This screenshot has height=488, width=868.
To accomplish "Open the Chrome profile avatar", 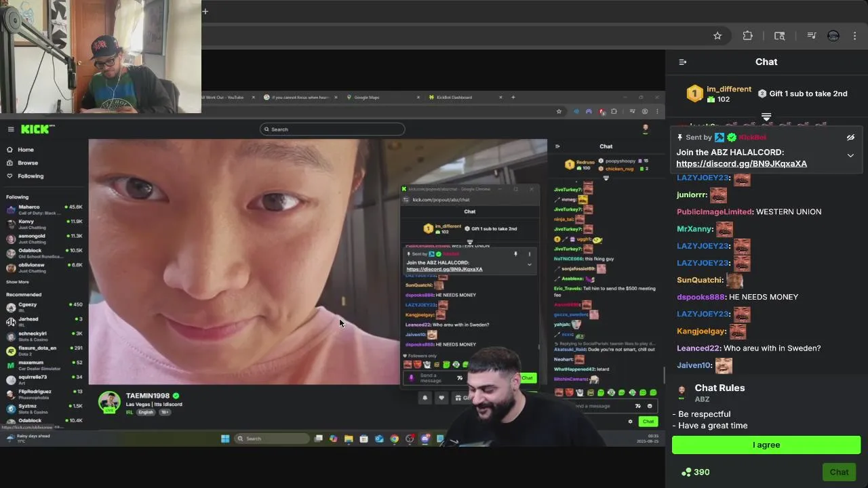I will click(x=833, y=36).
